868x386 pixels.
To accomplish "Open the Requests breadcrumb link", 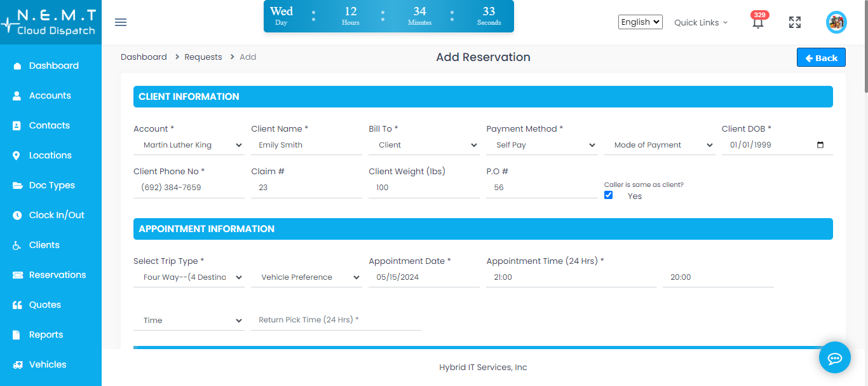I will (203, 57).
